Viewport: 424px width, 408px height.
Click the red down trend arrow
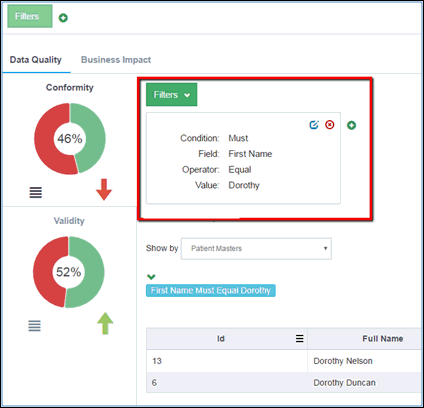pos(104,189)
